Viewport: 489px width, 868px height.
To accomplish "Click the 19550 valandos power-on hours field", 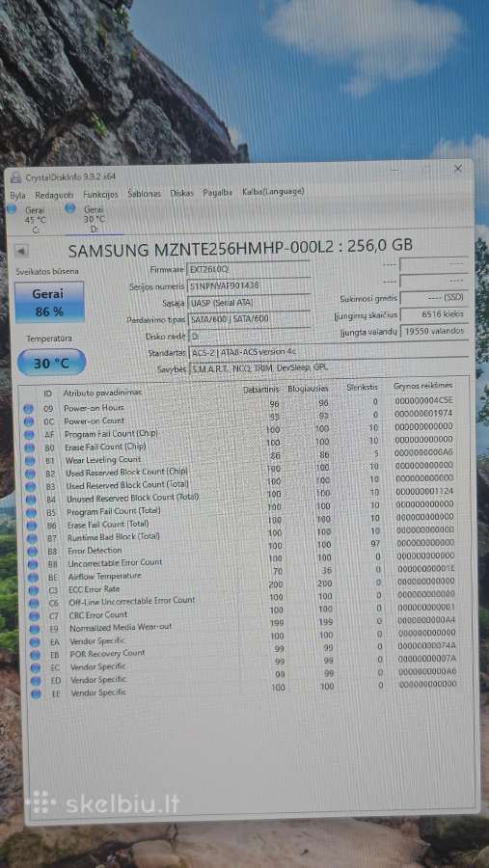I will 433,332.
